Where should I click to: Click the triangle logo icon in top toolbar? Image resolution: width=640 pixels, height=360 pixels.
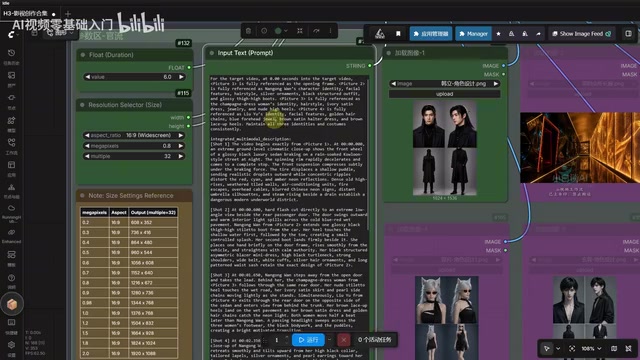[x=380, y=33]
